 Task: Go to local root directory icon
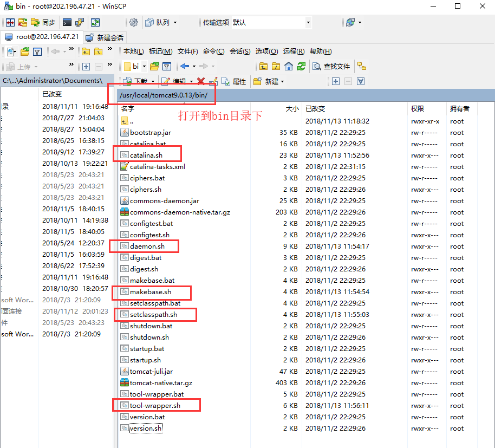coord(99,51)
